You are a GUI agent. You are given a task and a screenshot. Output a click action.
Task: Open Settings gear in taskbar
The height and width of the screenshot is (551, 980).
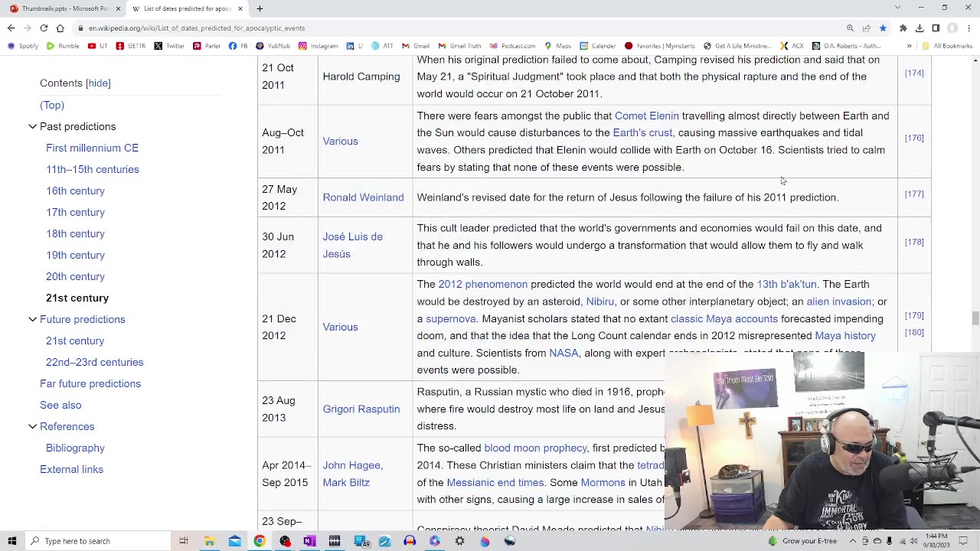point(459,541)
